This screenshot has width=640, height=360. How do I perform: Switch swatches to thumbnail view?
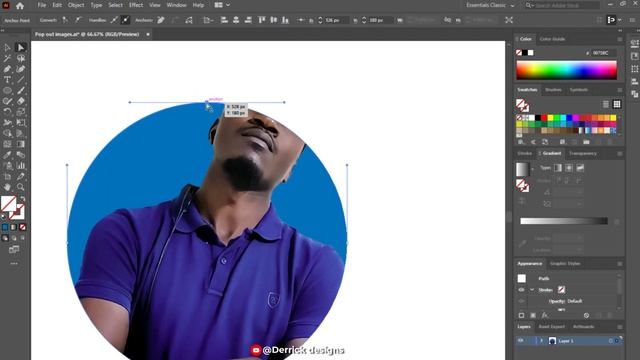617,104
